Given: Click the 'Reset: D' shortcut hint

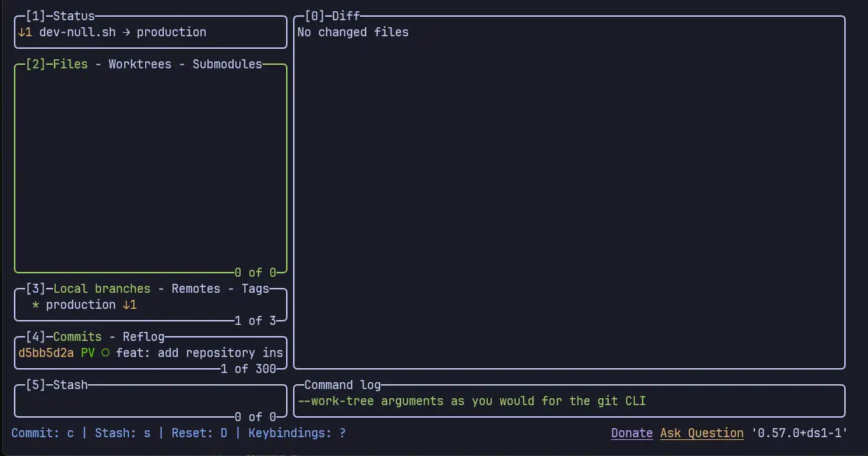Looking at the screenshot, I should [x=200, y=433].
